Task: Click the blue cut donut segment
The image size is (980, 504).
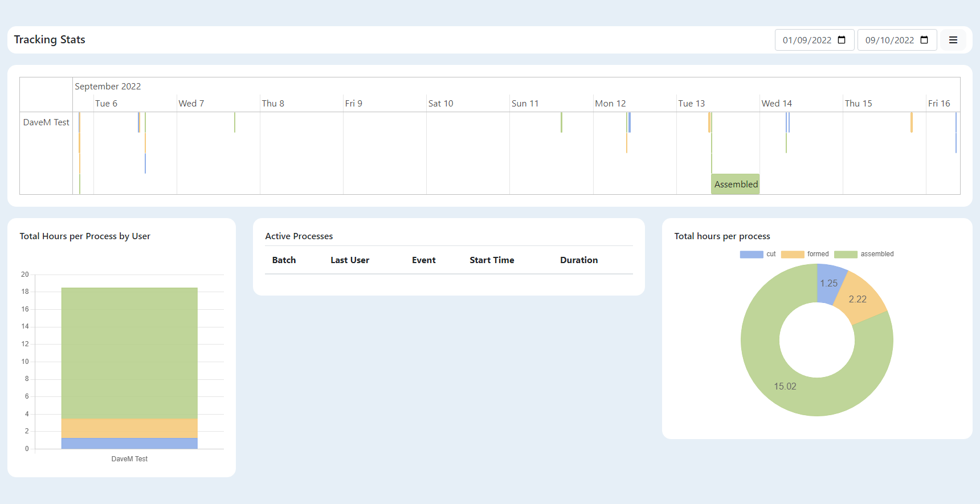Action: [828, 283]
